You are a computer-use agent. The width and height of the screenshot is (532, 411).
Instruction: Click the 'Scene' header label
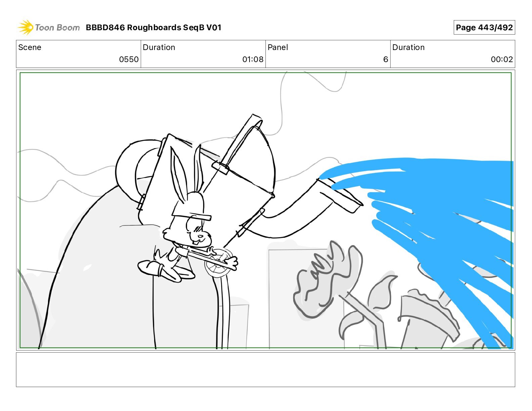(x=30, y=47)
